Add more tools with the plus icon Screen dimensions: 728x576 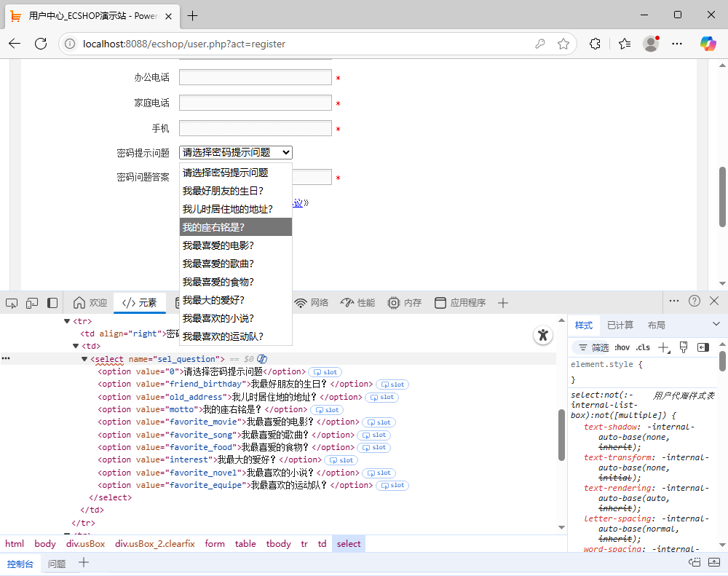tap(503, 303)
